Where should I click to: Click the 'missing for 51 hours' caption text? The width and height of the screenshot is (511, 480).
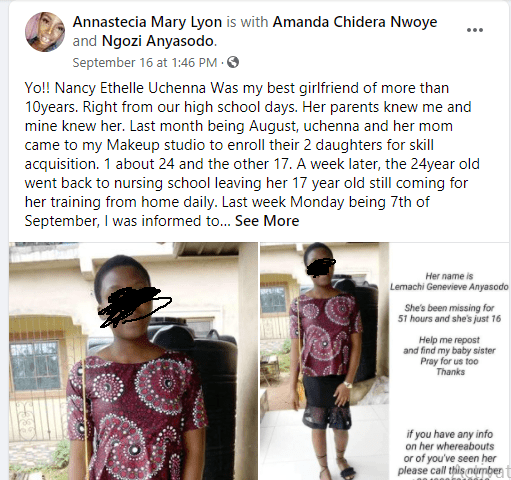point(449,313)
